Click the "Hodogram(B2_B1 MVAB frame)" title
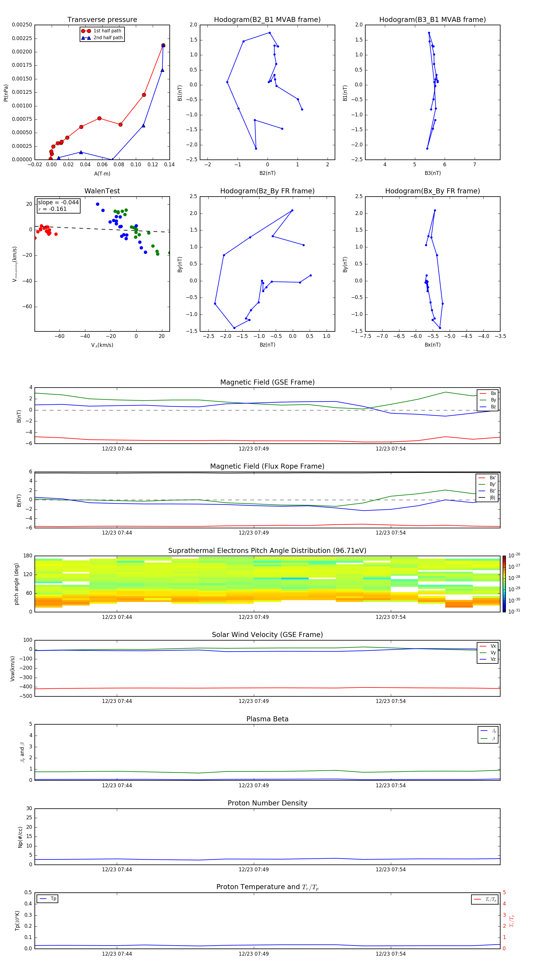535x980 pixels. click(267, 20)
